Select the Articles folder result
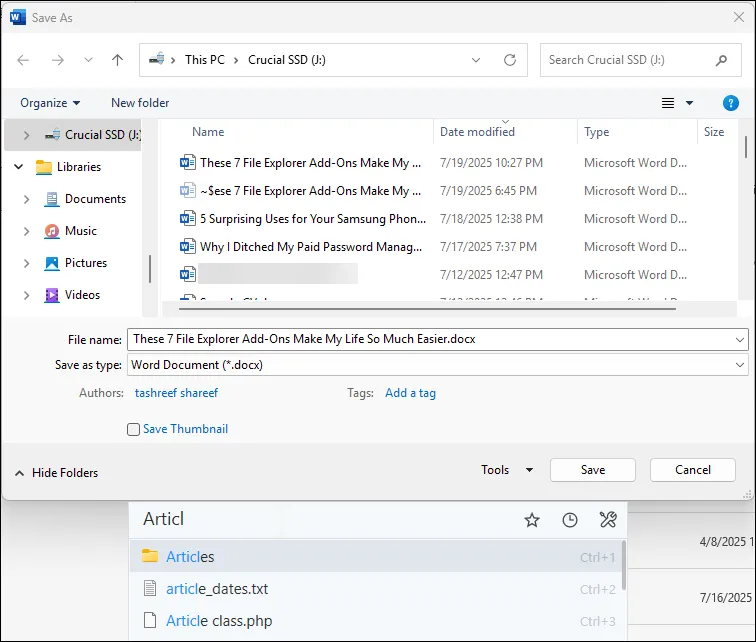This screenshot has height=642, width=756. (x=376, y=557)
